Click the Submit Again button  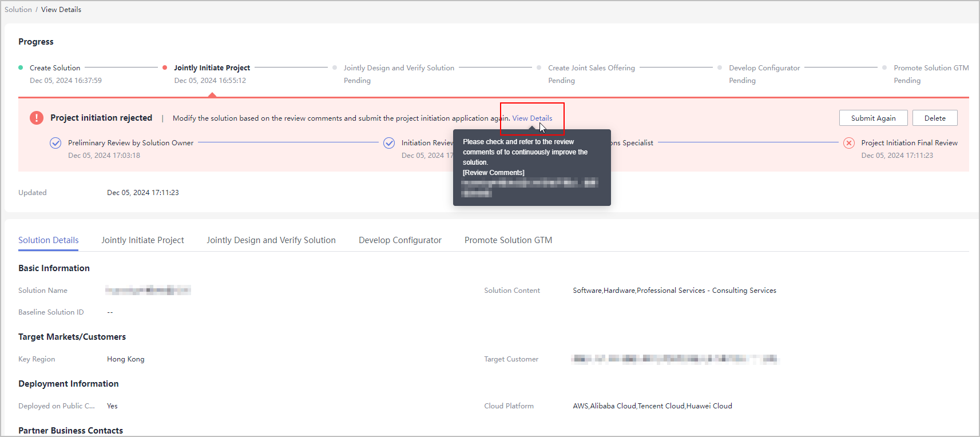(874, 118)
